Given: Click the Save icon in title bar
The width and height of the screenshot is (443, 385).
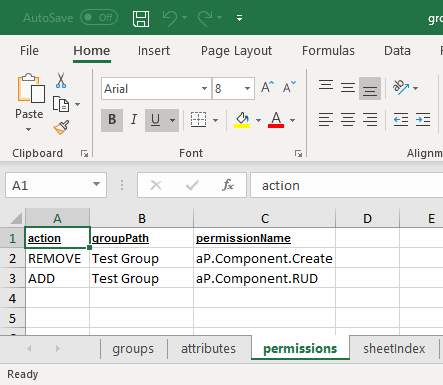Looking at the screenshot, I should pyautogui.click(x=141, y=18).
